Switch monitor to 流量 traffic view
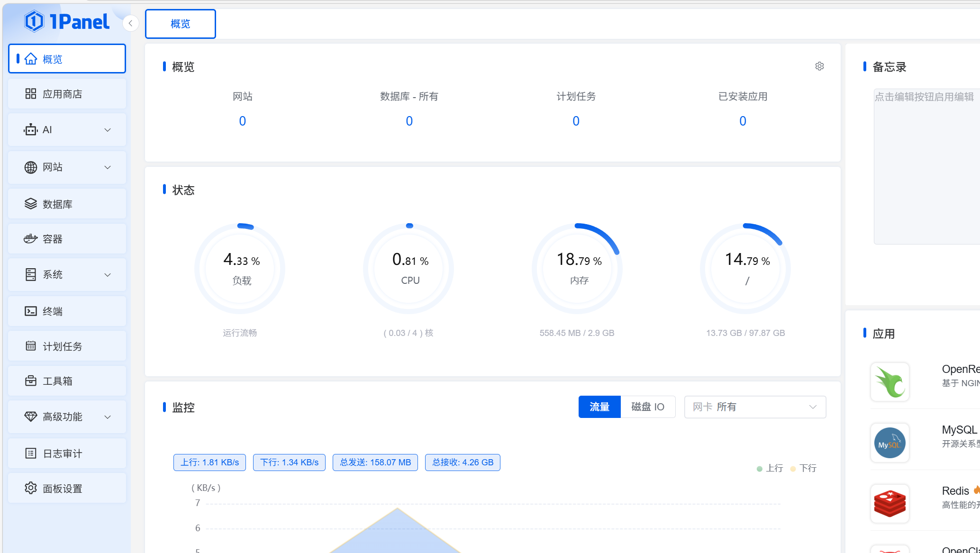The width and height of the screenshot is (980, 553). pyautogui.click(x=599, y=407)
